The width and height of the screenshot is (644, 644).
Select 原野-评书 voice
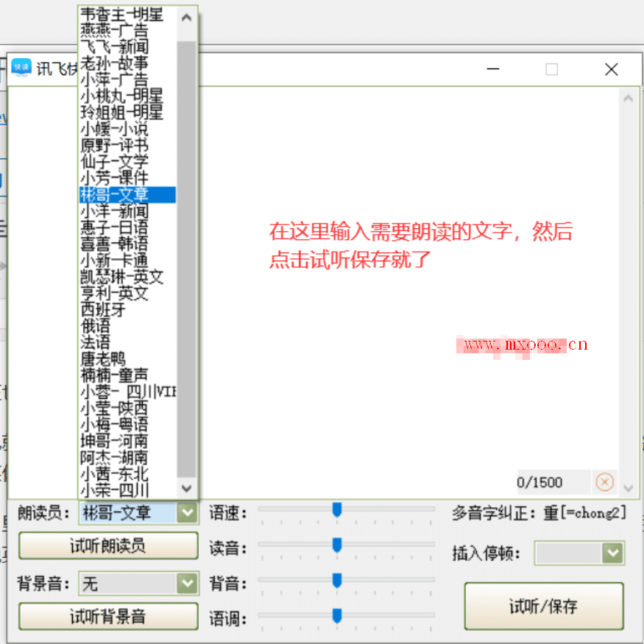tap(115, 145)
